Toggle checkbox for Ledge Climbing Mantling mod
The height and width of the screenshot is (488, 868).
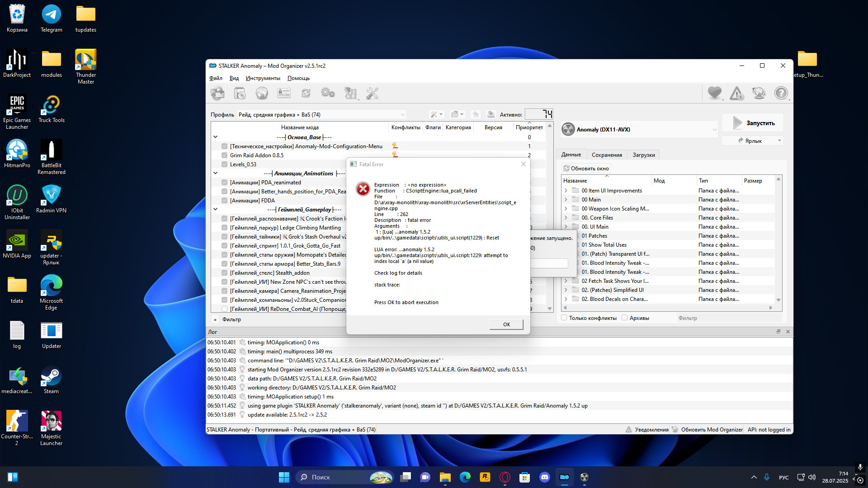pyautogui.click(x=225, y=228)
